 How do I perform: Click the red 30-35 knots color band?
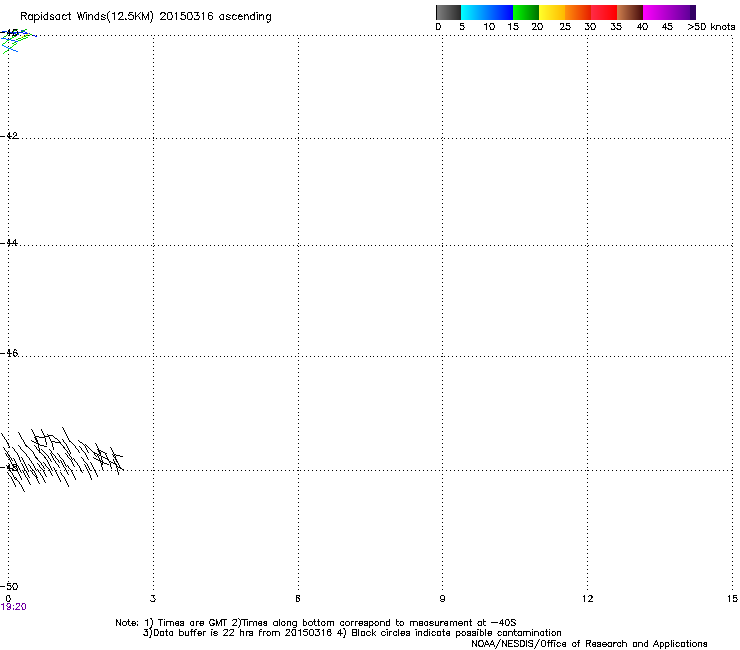point(604,12)
